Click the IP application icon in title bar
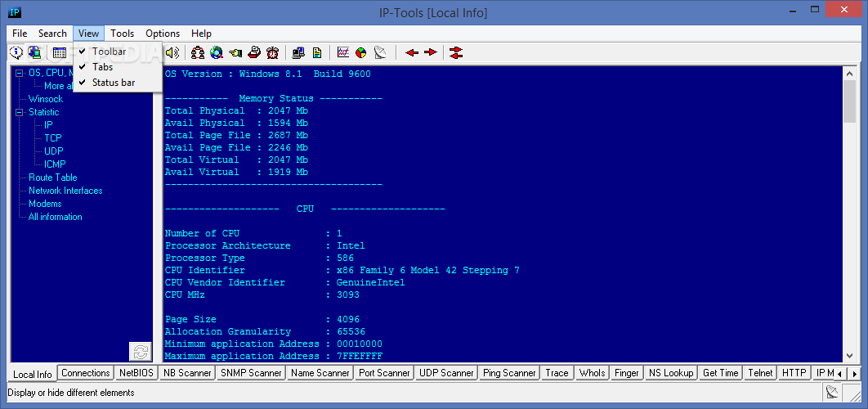The width and height of the screenshot is (868, 409). pos(16,11)
